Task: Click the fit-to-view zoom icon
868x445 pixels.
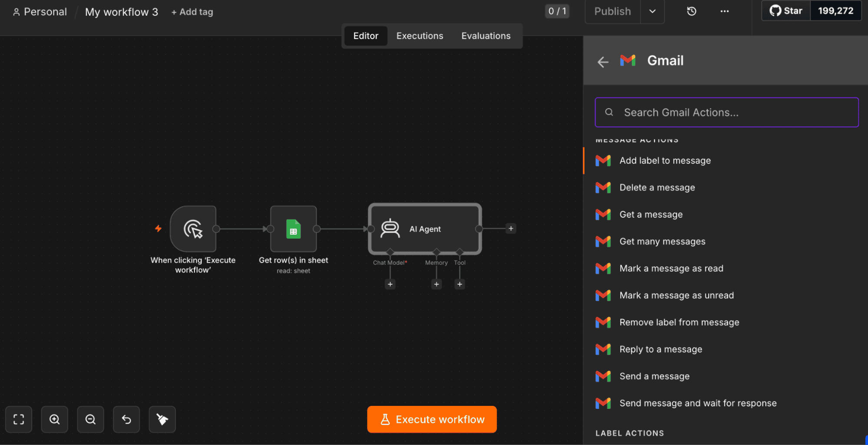Action: coord(19,419)
